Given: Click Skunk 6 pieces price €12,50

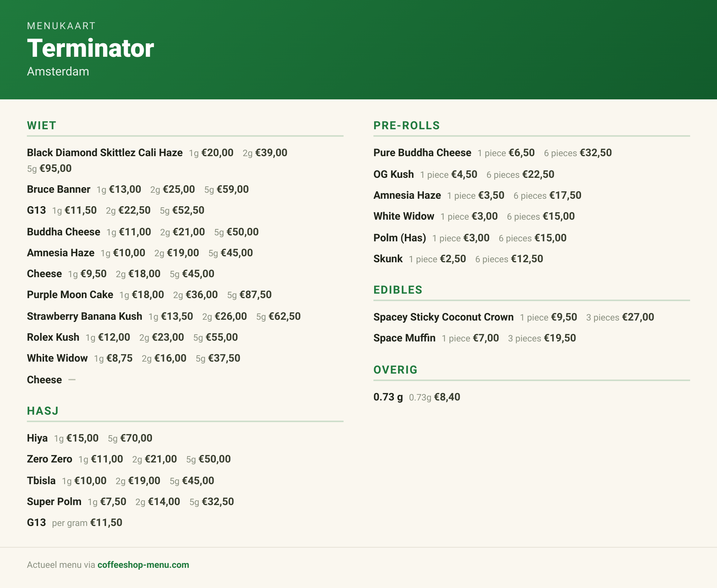Looking at the screenshot, I should click(x=527, y=259).
